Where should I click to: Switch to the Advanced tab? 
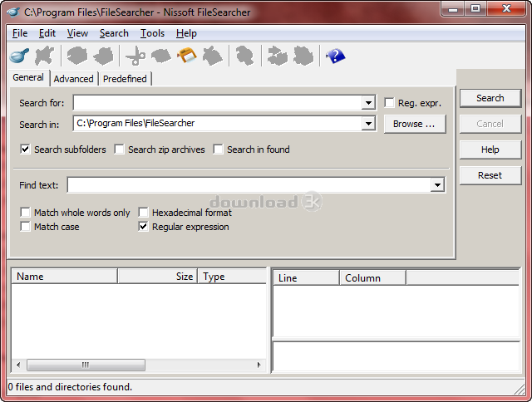pyautogui.click(x=73, y=79)
